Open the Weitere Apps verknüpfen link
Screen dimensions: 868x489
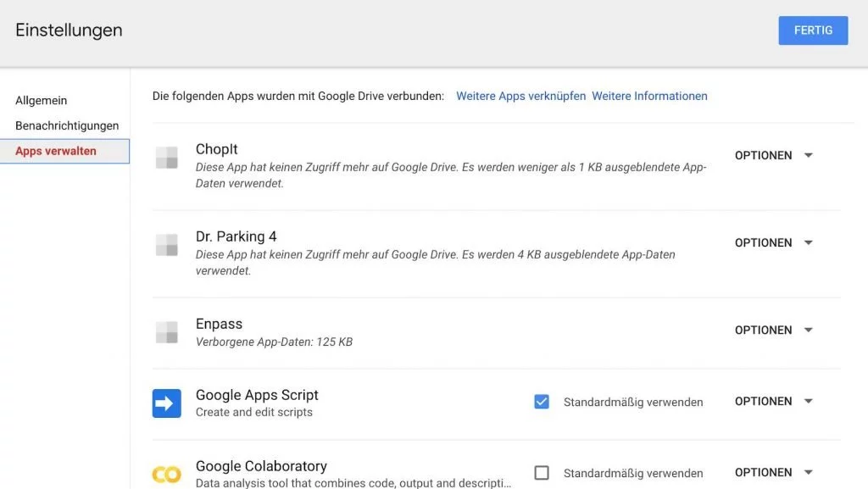click(x=520, y=97)
